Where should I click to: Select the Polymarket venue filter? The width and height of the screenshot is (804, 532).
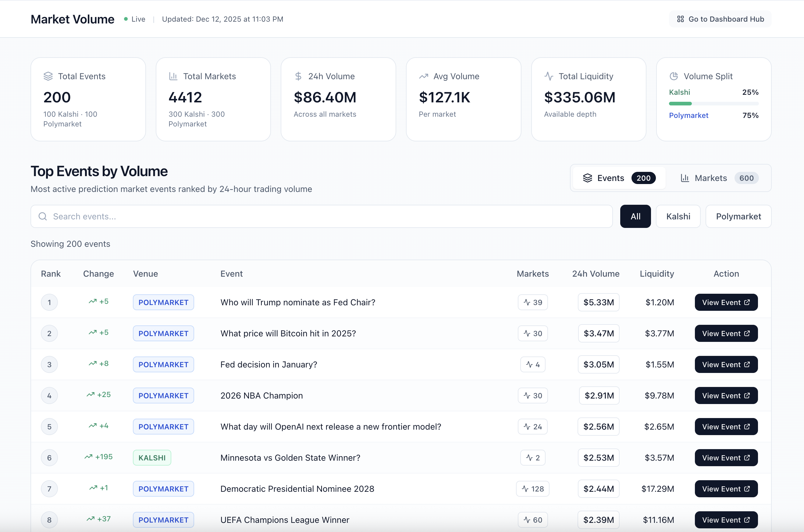click(x=738, y=216)
